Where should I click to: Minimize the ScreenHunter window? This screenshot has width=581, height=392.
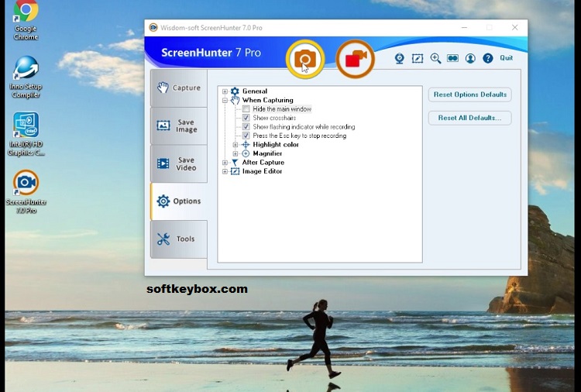(464, 27)
